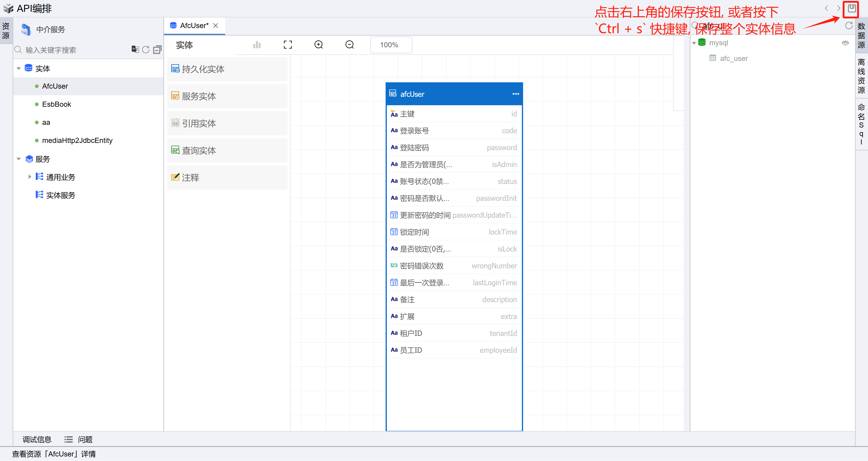868x461 pixels.
Task: Collapse the mysql data source node
Action: pos(694,43)
